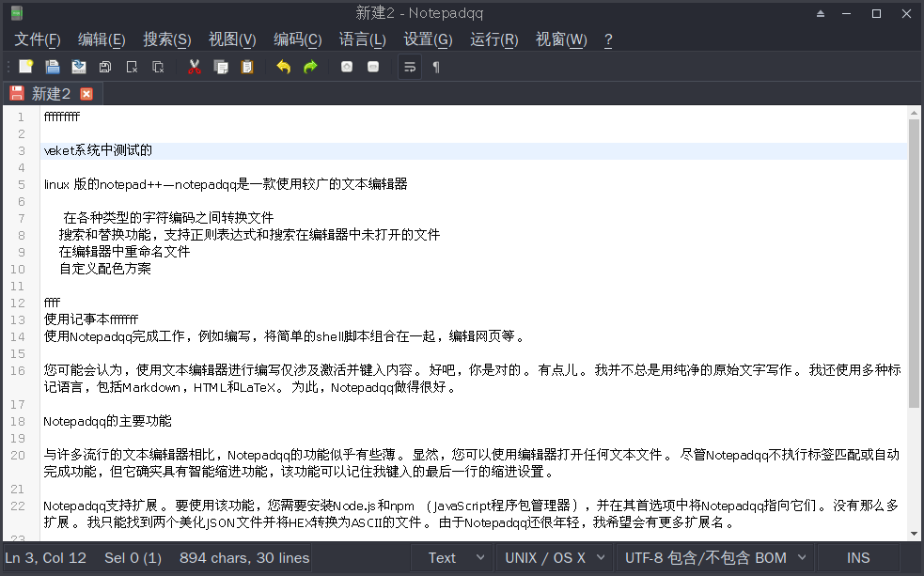Save the document using the toolbar icon
This screenshot has width=924, height=576.
pos(78,67)
